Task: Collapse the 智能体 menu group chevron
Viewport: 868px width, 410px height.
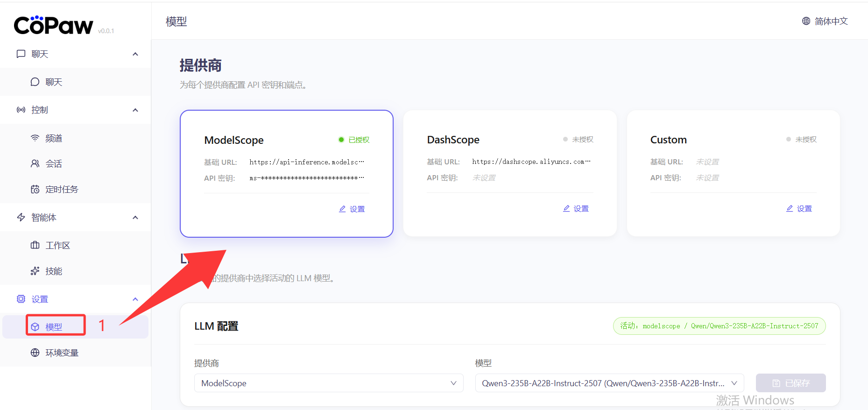Action: click(x=135, y=218)
